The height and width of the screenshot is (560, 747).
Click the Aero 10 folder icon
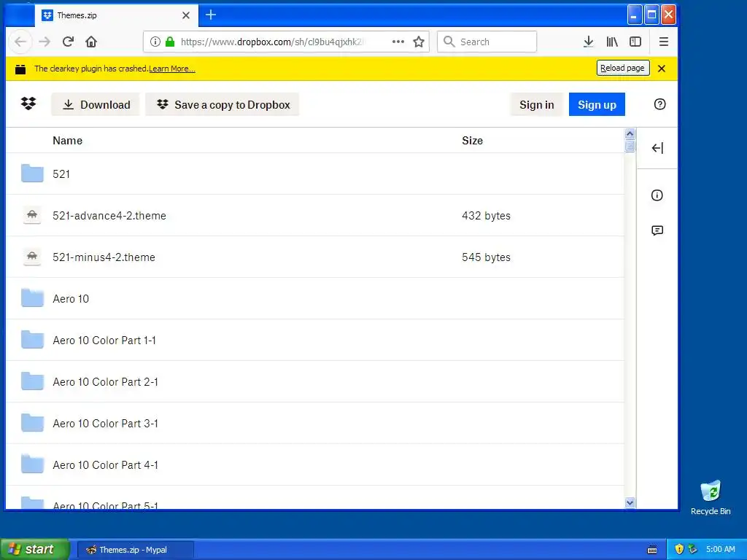click(32, 298)
